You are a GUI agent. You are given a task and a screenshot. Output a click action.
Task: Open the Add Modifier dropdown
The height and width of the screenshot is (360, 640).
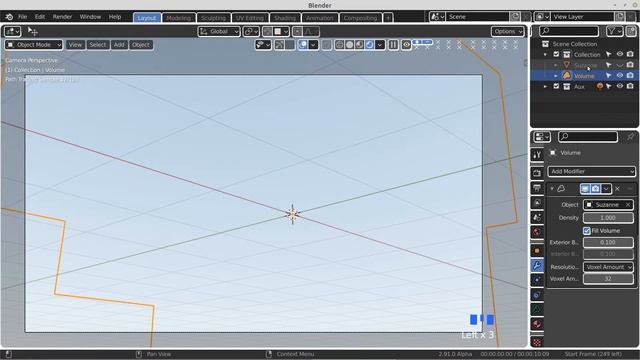click(x=591, y=171)
